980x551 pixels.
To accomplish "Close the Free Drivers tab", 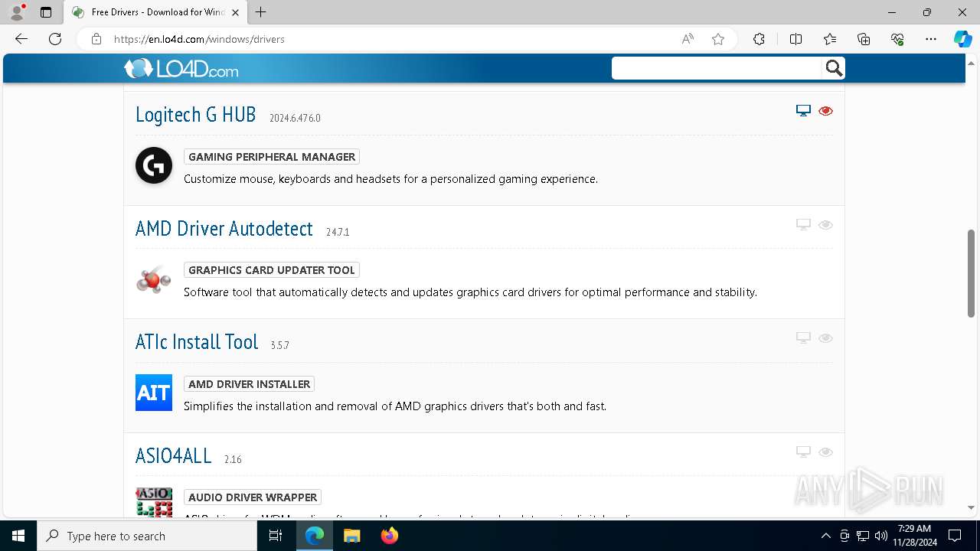I will (x=235, y=12).
